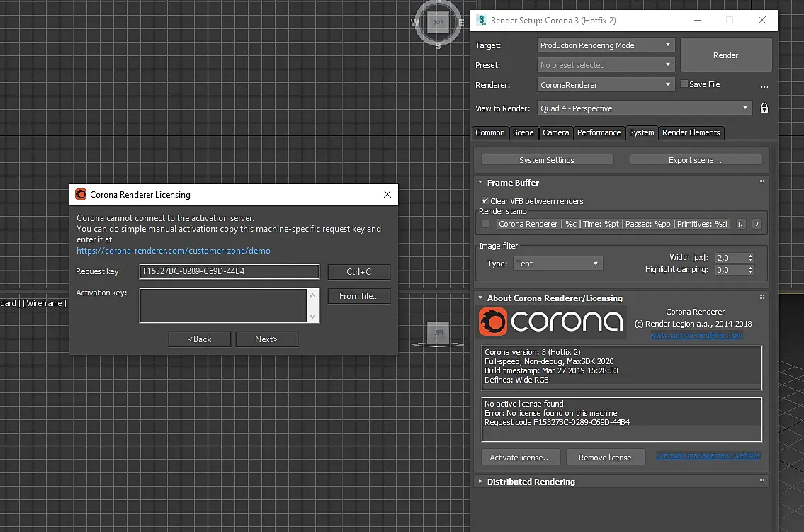Click the TOP face of the ViewCube

[x=438, y=23]
